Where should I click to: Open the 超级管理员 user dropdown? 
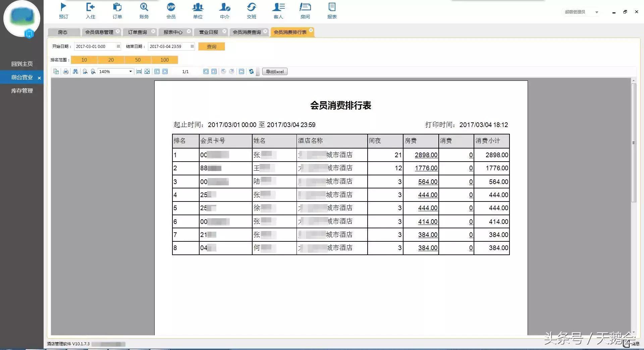click(581, 12)
